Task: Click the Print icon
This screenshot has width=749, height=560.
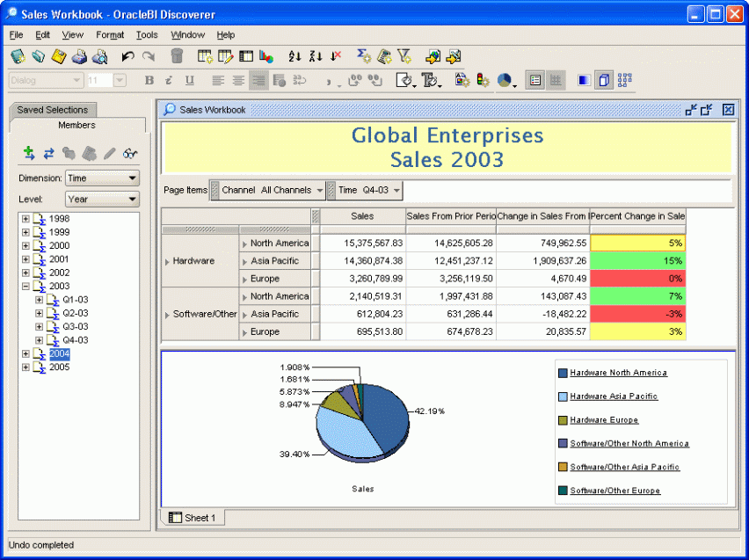Action: click(79, 56)
